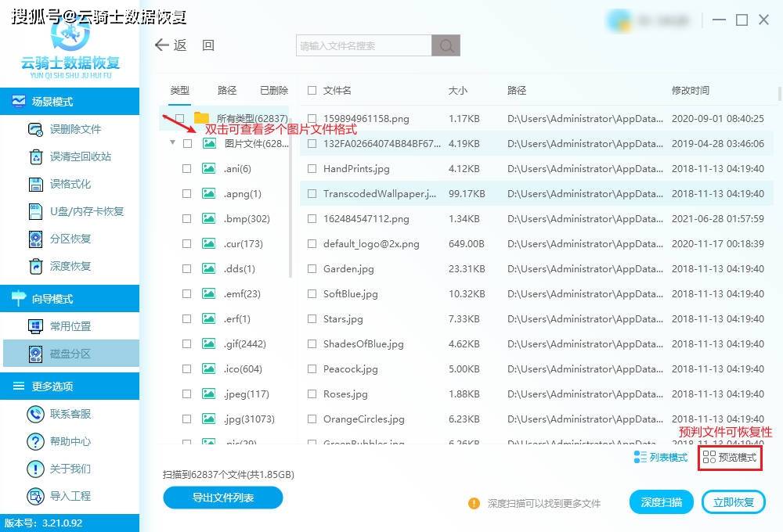Tick the .gif(2442) file type checkbox
783x532 pixels.
click(x=186, y=343)
